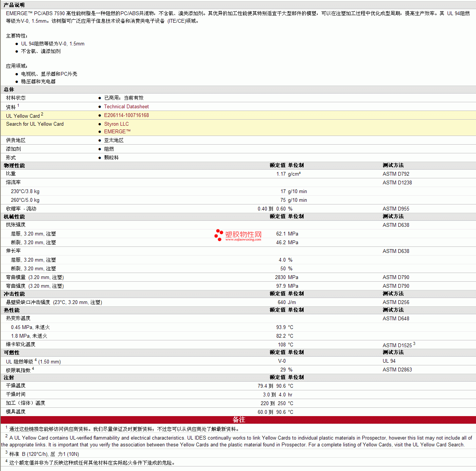Click the 形式 row label
Image resolution: width=476 pixels, height=471 pixels.
tap(11, 158)
